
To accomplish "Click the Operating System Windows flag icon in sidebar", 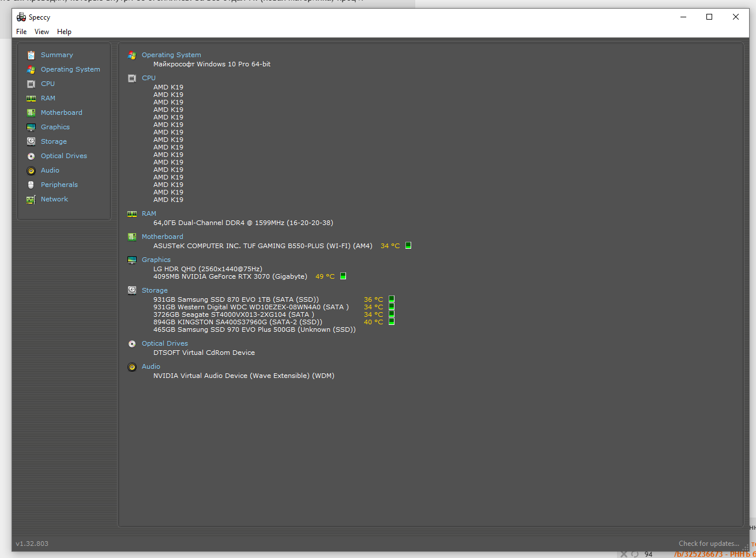I will [31, 70].
